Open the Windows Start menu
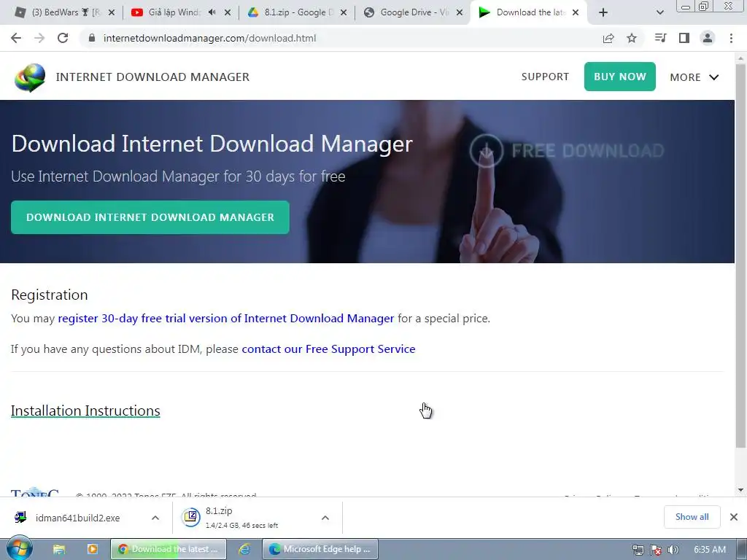The width and height of the screenshot is (747, 560). pos(19,549)
